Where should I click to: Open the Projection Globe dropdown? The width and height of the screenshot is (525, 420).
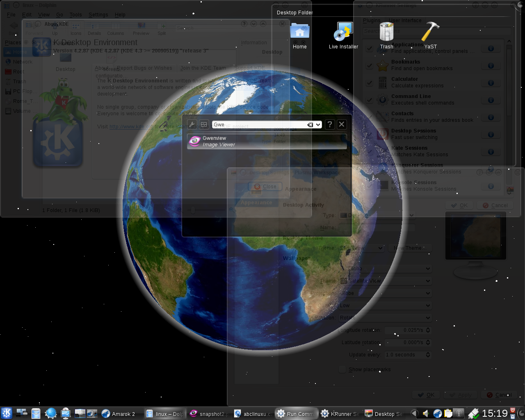pyautogui.click(x=385, y=293)
